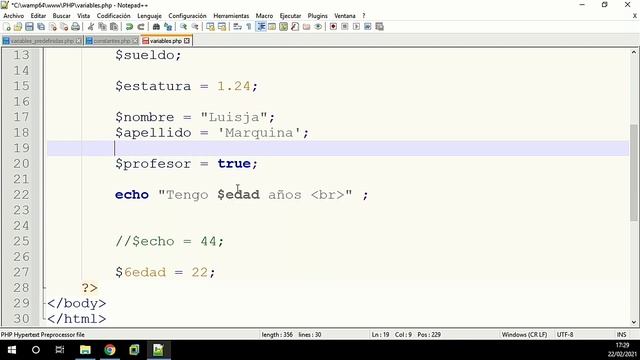Image resolution: width=640 pixels, height=360 pixels.
Task: Open the Lenguaje menu
Action: 149,16
